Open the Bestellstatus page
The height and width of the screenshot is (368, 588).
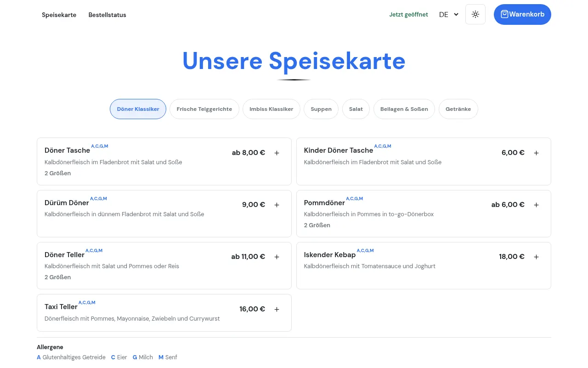107,15
